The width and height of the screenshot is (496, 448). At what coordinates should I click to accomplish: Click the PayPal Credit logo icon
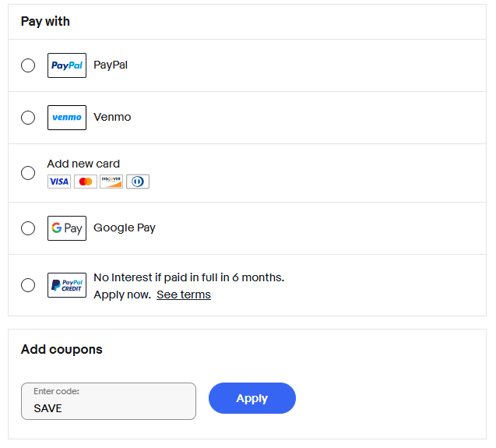pyautogui.click(x=67, y=285)
